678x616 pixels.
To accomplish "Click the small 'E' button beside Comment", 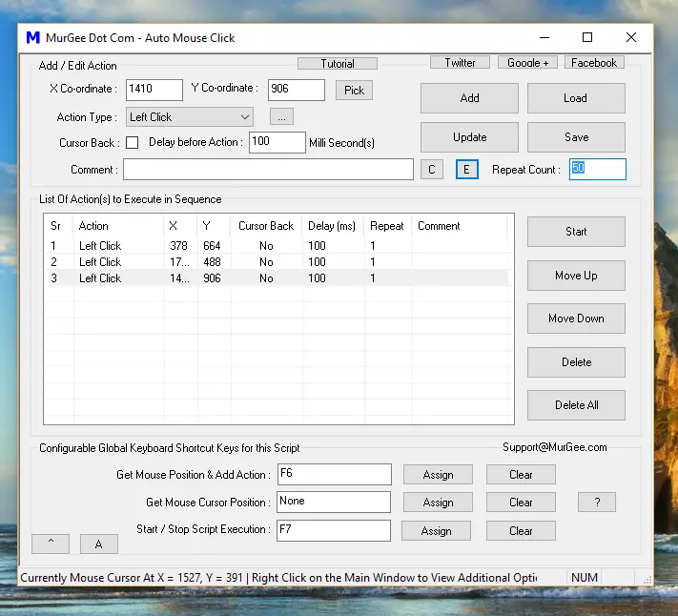I will point(466,170).
